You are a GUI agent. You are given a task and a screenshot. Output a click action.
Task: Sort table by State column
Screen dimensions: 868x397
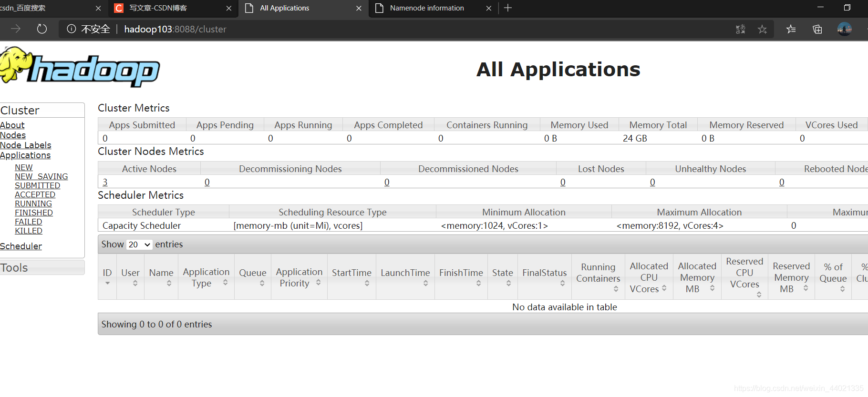[x=508, y=283]
